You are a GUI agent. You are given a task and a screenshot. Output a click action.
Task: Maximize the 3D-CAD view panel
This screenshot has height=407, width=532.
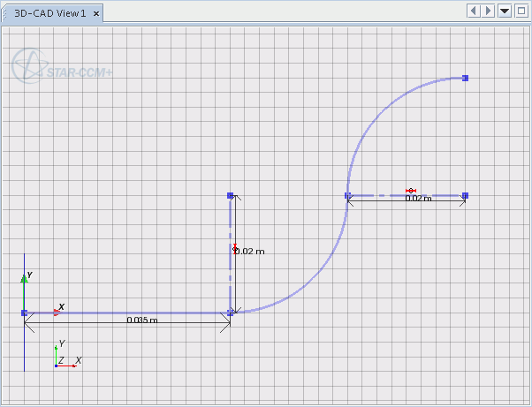coord(521,11)
